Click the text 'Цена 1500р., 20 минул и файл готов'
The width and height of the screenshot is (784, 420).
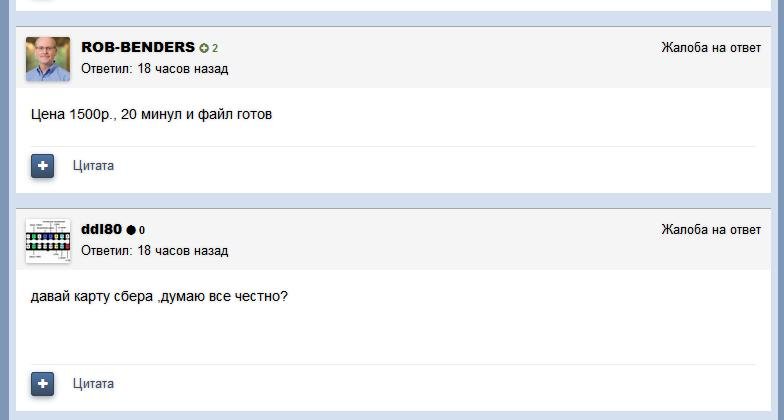click(x=152, y=114)
